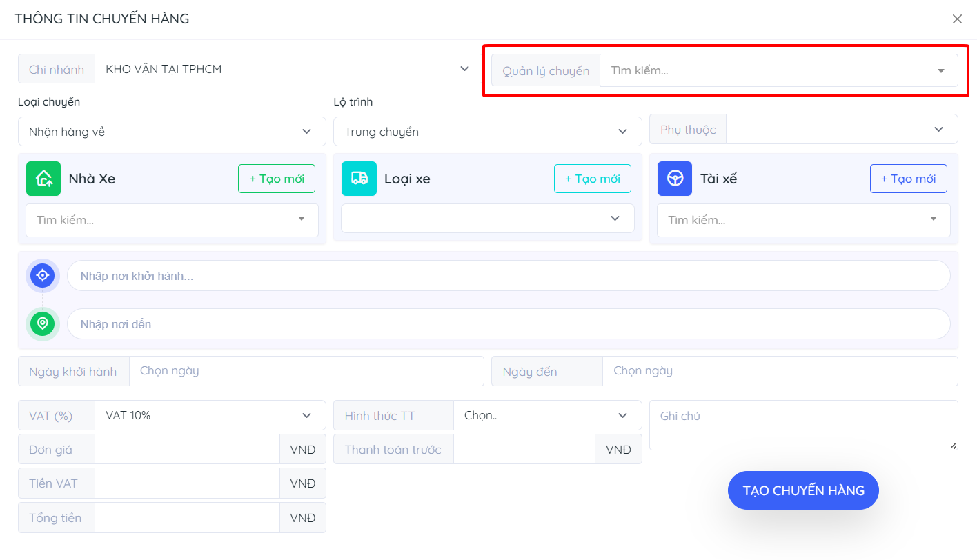
Task: Click the green destination pin icon
Action: pos(43,323)
